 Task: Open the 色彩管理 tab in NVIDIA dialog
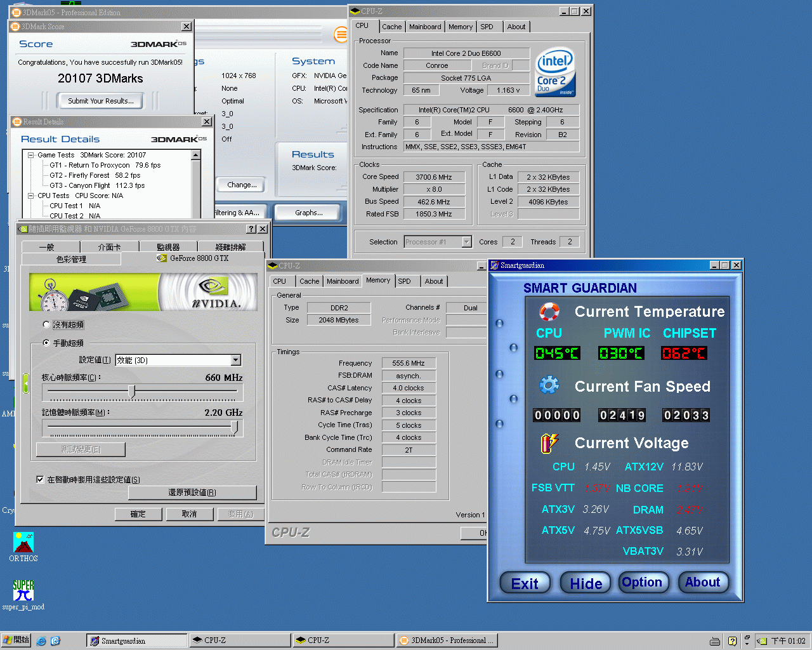71,259
